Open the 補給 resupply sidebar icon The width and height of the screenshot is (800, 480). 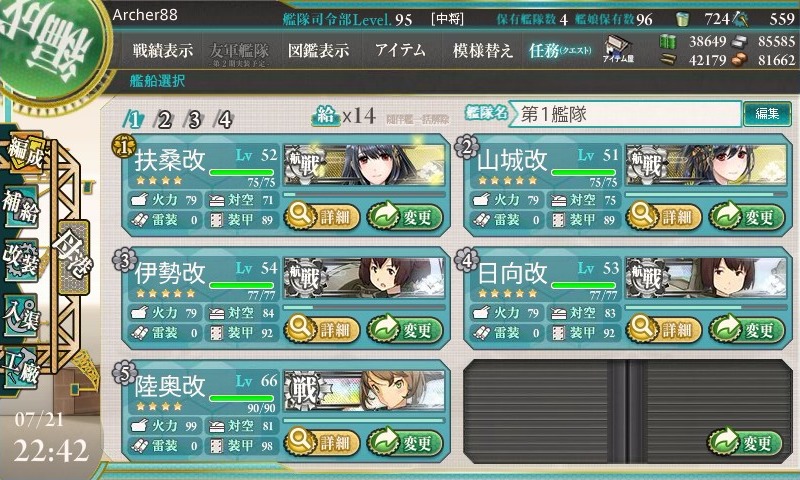21,207
